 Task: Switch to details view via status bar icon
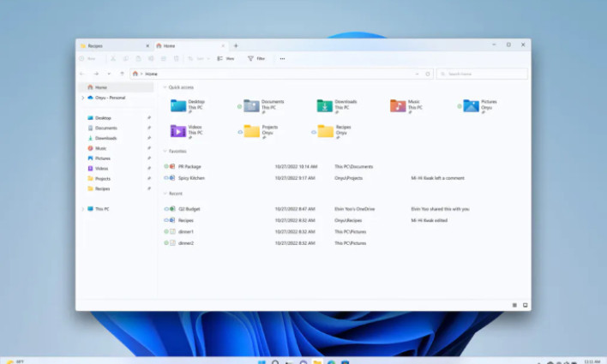click(x=514, y=305)
